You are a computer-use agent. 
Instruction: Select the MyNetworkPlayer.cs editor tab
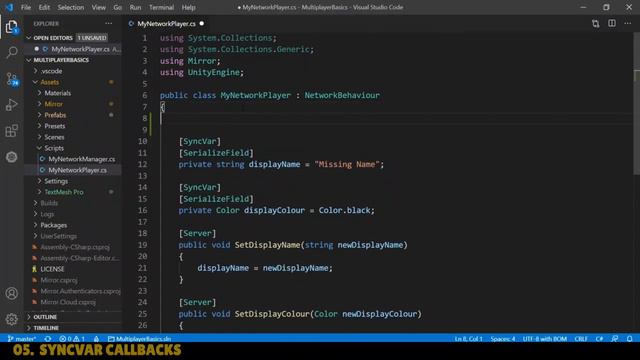pyautogui.click(x=166, y=24)
